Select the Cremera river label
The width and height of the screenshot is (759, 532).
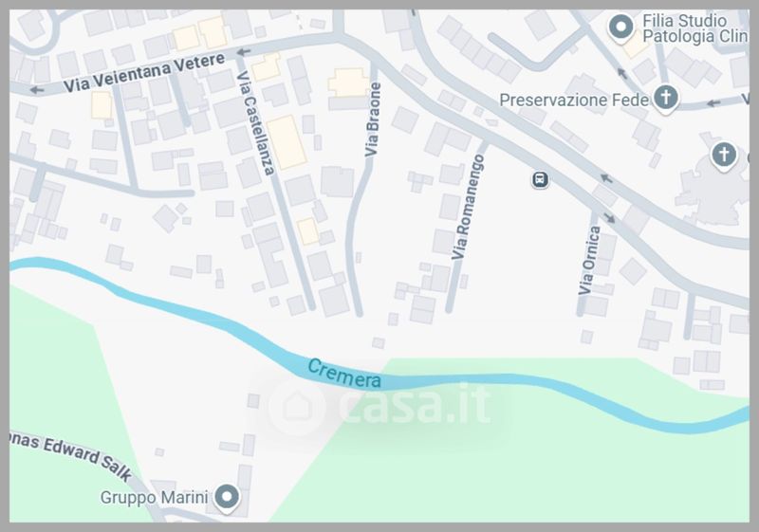click(x=344, y=374)
